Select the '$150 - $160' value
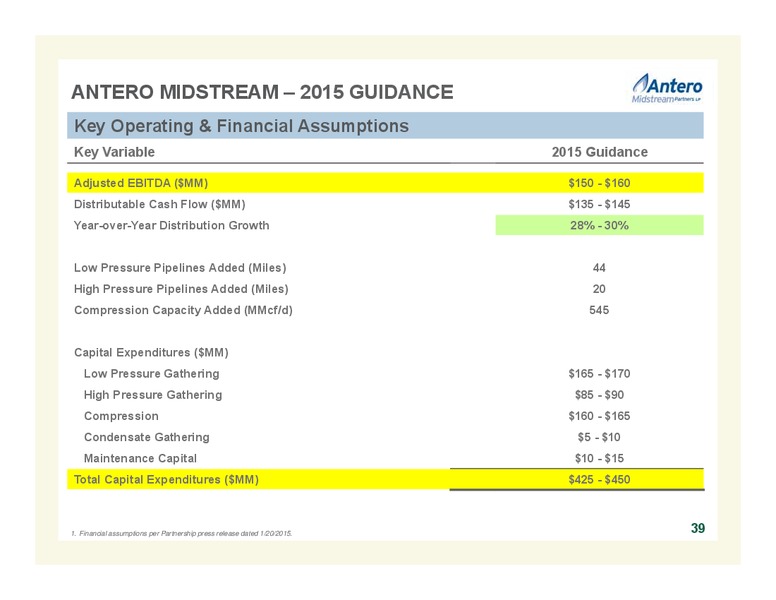 click(599, 183)
